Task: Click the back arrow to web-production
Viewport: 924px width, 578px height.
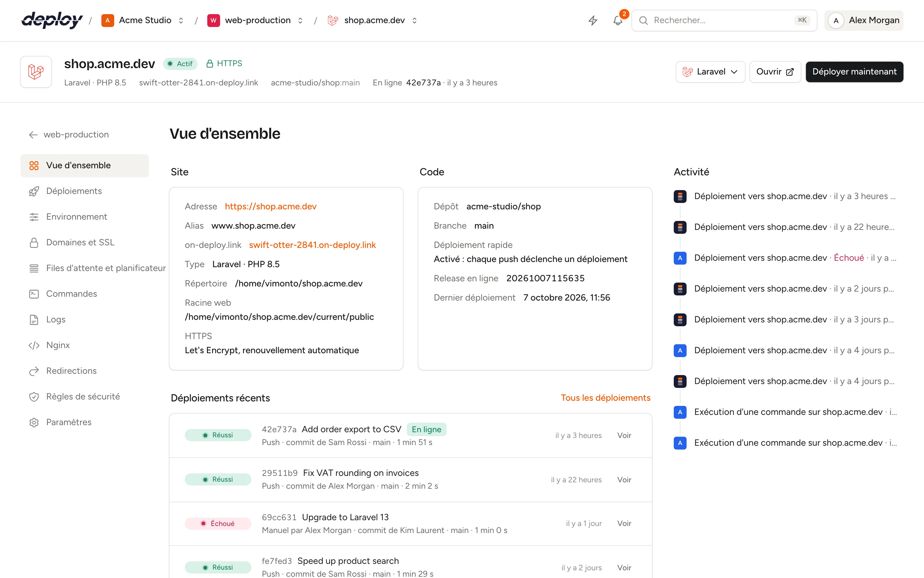Action: coord(33,135)
